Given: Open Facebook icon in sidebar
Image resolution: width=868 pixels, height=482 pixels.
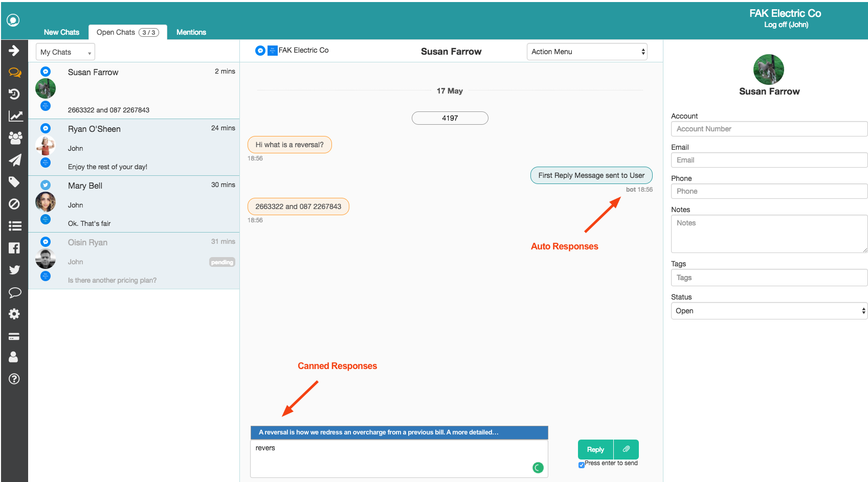Looking at the screenshot, I should point(14,248).
